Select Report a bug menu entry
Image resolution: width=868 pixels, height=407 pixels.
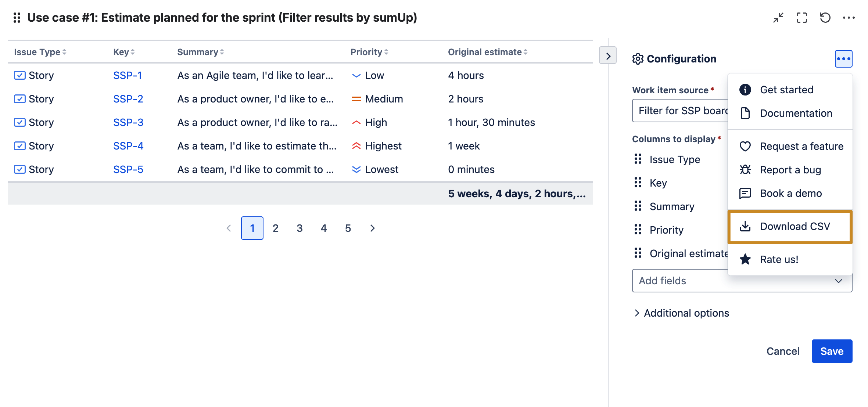[790, 170]
